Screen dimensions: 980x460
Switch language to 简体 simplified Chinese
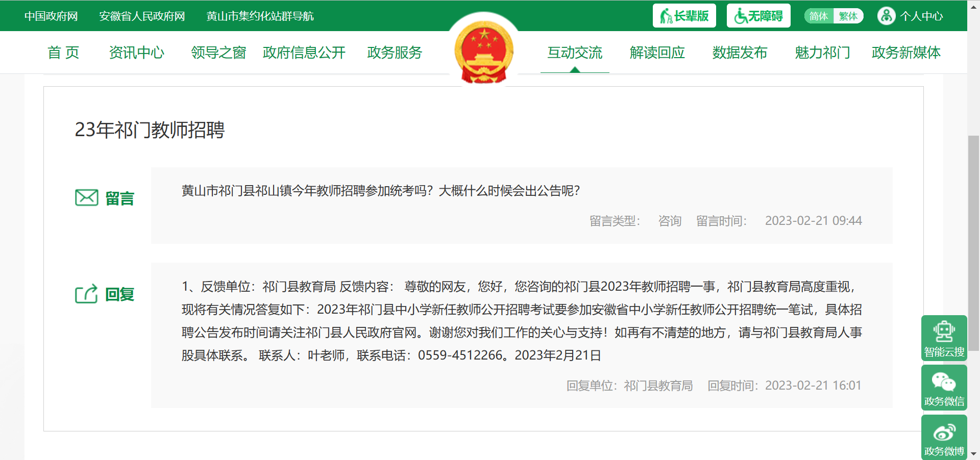pyautogui.click(x=819, y=16)
